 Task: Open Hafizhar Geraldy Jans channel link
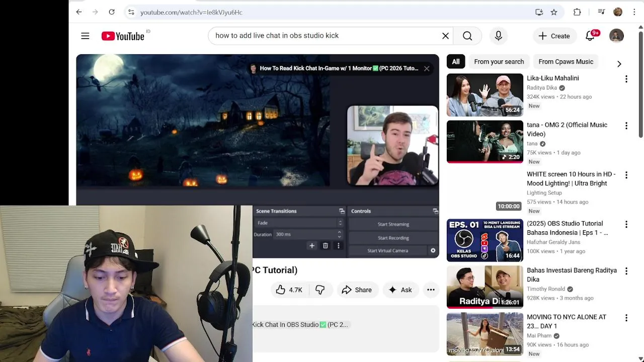pyautogui.click(x=553, y=242)
